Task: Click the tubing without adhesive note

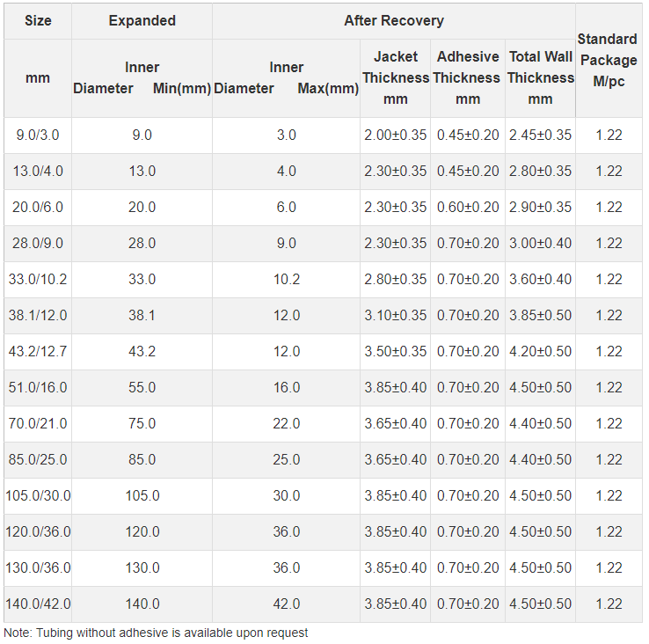Action: coord(156,633)
